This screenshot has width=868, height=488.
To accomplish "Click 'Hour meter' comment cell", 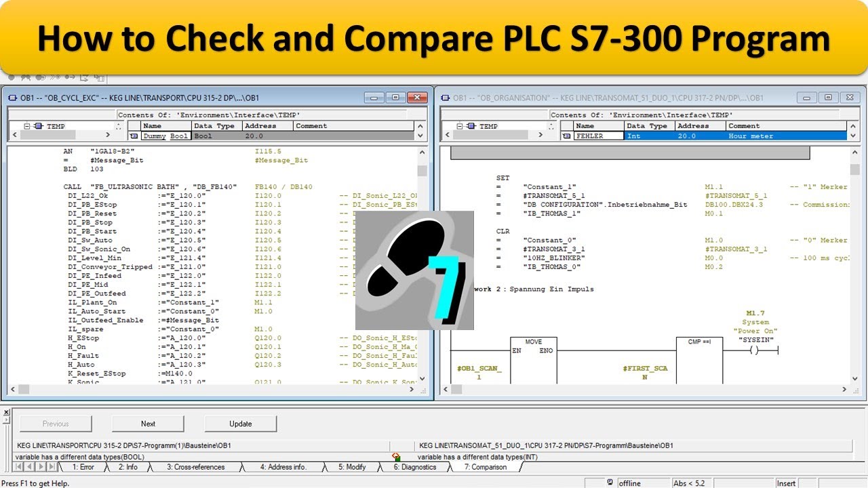I will [x=786, y=136].
